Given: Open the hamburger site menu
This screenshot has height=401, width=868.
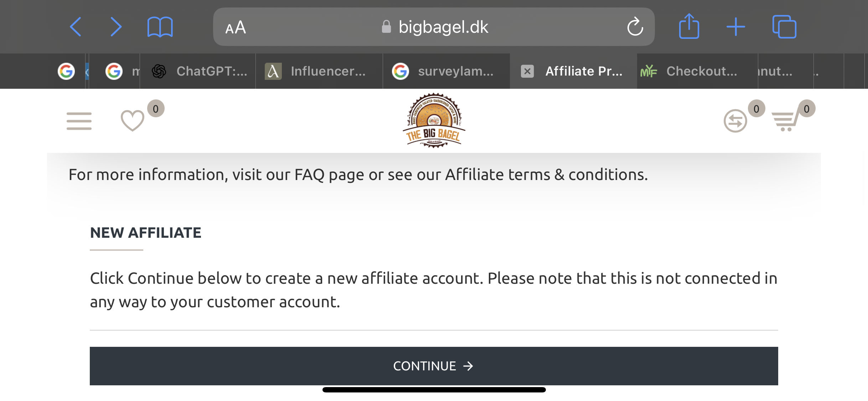Looking at the screenshot, I should (x=79, y=121).
